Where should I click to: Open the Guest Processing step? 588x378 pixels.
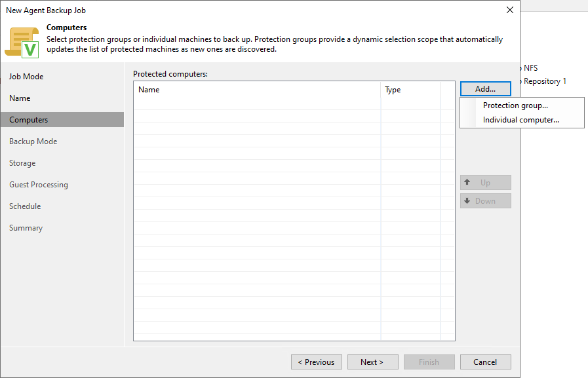[39, 185]
